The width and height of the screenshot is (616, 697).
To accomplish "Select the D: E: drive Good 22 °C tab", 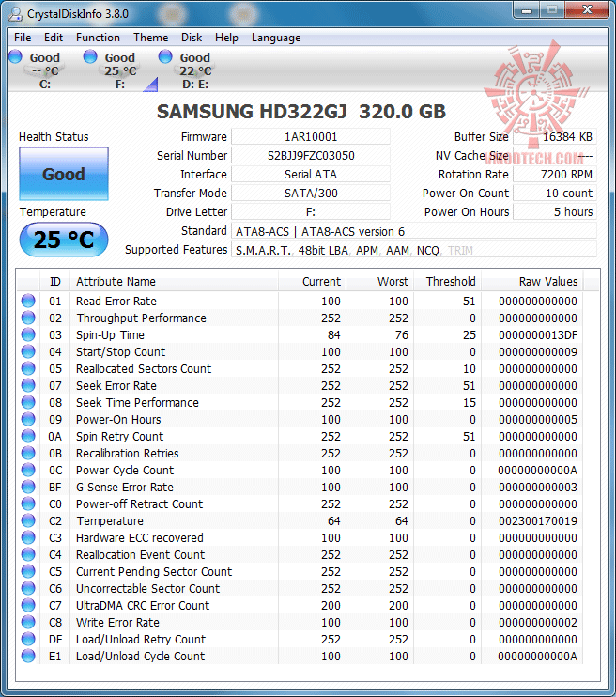I will pyautogui.click(x=195, y=70).
